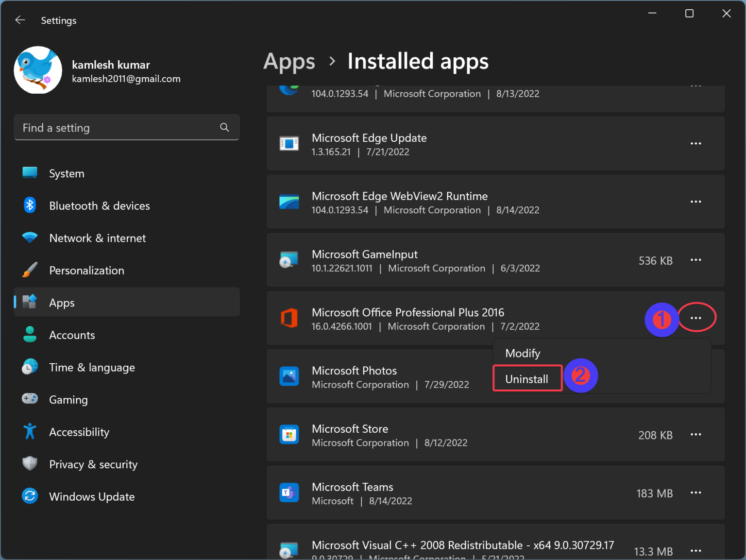746x560 pixels.
Task: Open more options for Office Professional Plus 2016
Action: 695,318
